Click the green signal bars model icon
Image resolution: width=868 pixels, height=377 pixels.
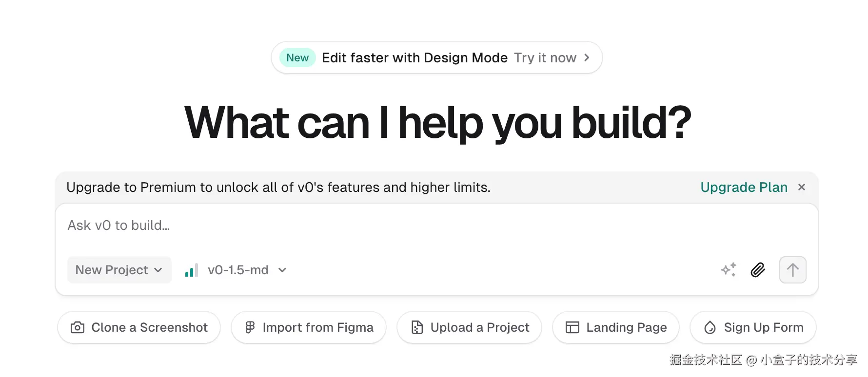(192, 270)
